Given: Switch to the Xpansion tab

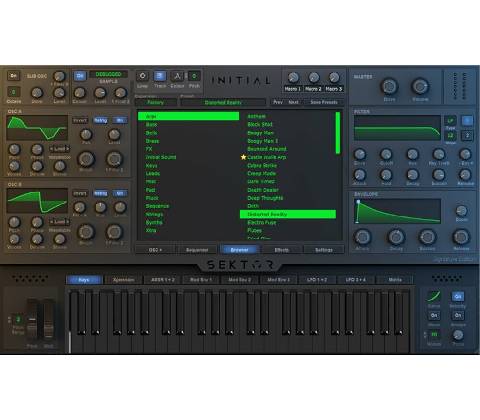Looking at the screenshot, I should 123,280.
